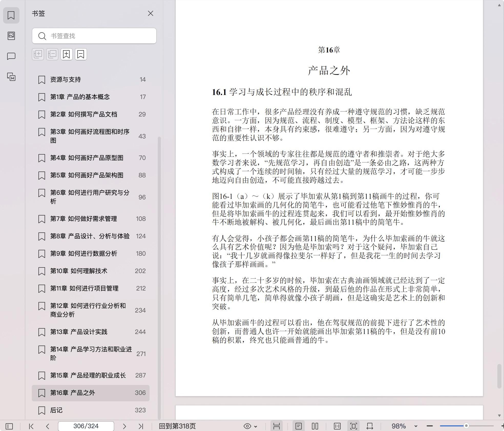Select bookmark 第2章 如何撰写产品文档
The image size is (504, 431).
(91, 114)
